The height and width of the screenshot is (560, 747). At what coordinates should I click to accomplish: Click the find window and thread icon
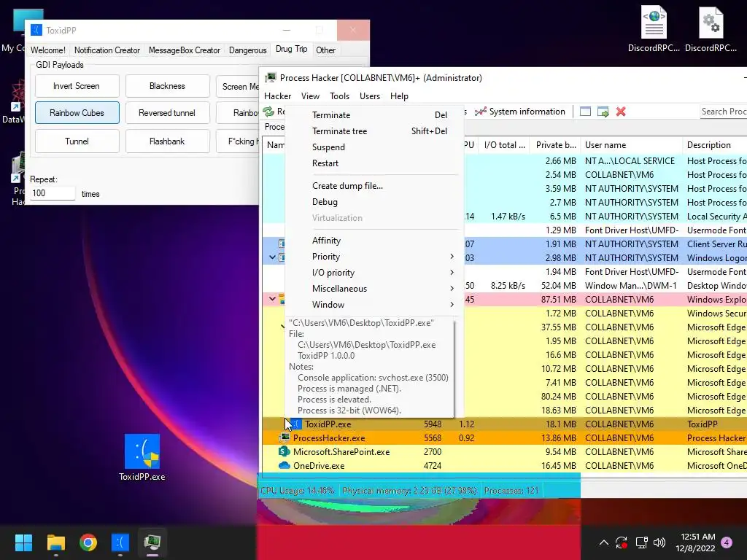point(603,112)
